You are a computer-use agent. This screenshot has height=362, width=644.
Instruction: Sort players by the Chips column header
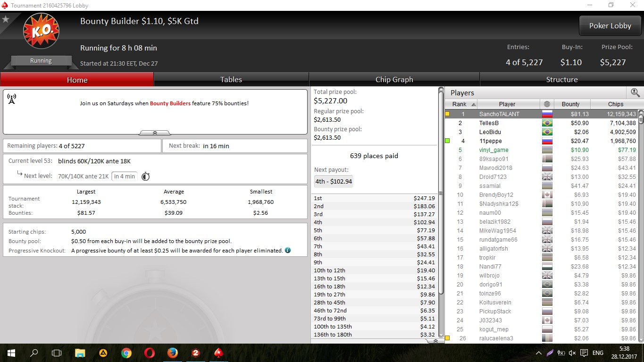click(615, 104)
